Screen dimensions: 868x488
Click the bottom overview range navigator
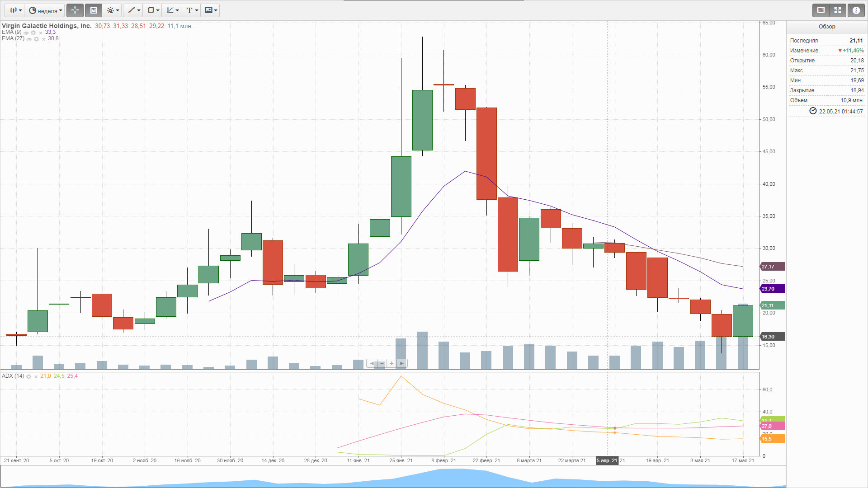coord(392,477)
